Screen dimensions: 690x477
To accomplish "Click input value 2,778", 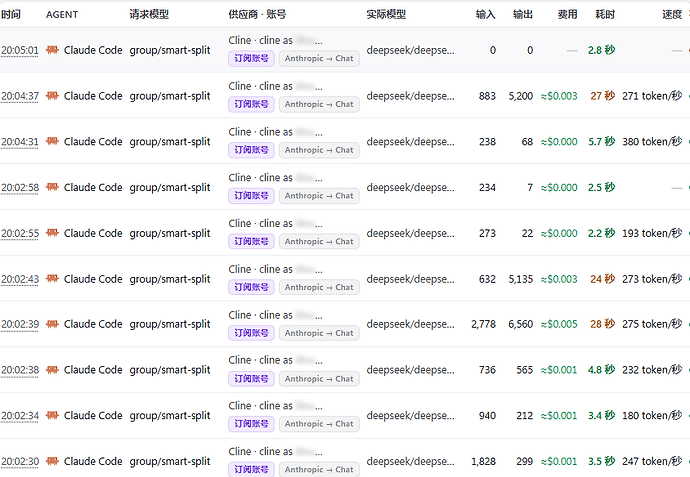I will point(484,324).
